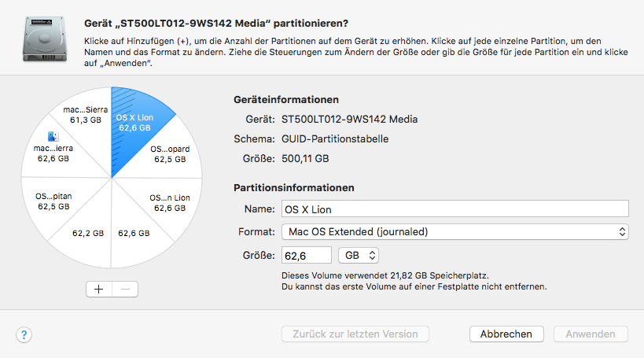Select the OS...n Lion 62,6 GB partition
The width and height of the screenshot is (644, 358).
point(168,202)
